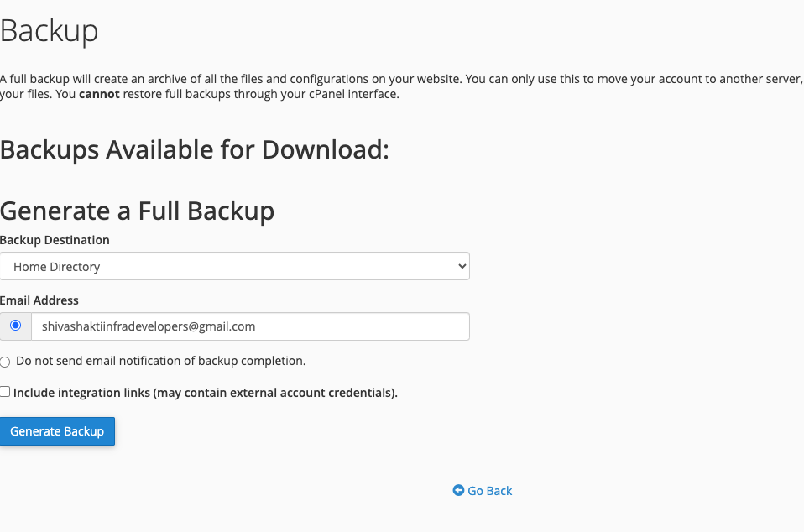
Task: Click the full backup description paragraph
Action: coord(336,78)
